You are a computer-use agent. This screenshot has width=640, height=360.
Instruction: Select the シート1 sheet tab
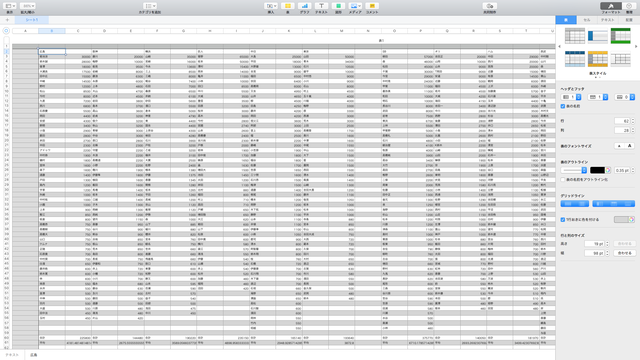point(32,20)
